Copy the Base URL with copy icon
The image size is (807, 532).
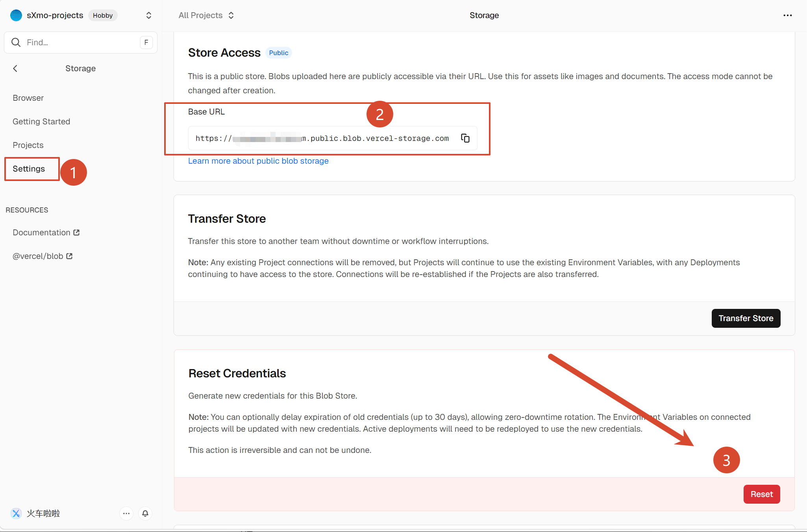click(465, 138)
